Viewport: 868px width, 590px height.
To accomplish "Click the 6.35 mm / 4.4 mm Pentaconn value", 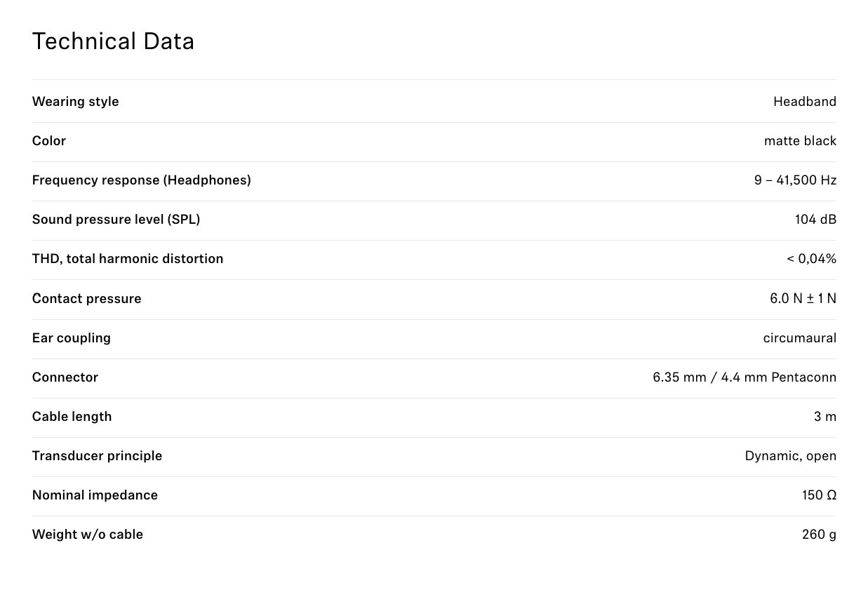I will pyautogui.click(x=745, y=377).
